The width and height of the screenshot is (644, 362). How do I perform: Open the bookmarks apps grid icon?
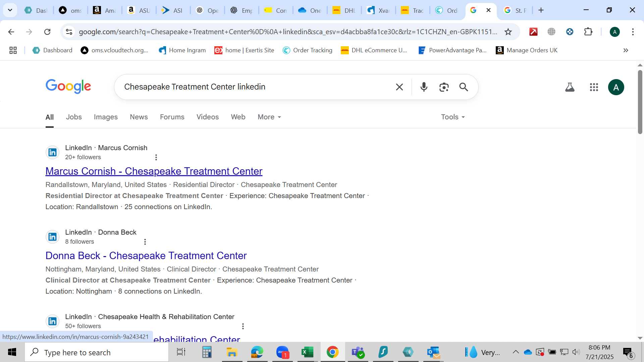click(x=13, y=50)
